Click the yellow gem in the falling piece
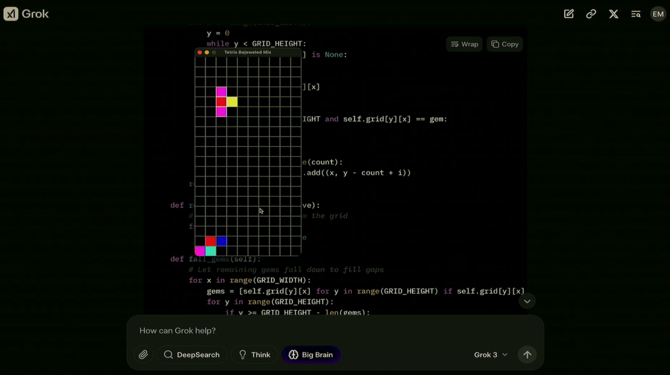 coord(232,102)
